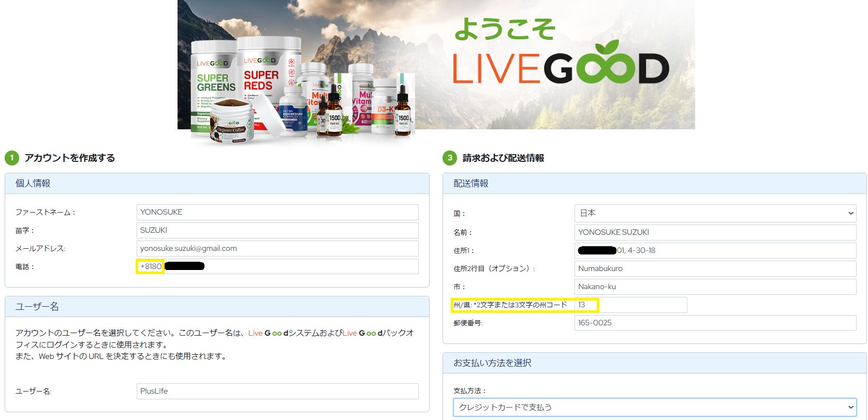Open the 国 country dropdown showing 日本
Screen dimensions: 868x420
coord(715,213)
